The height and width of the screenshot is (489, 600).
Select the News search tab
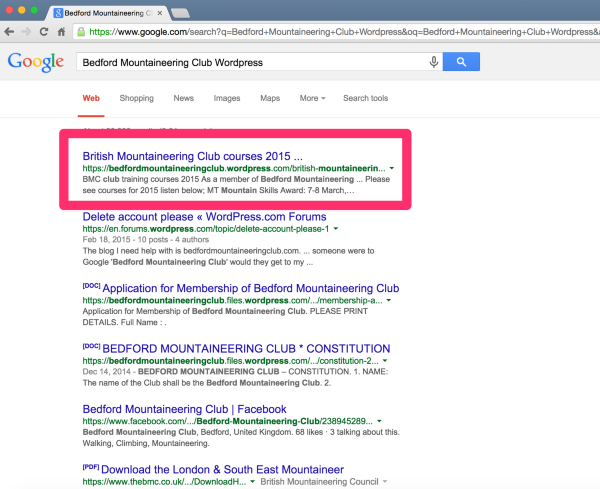183,98
